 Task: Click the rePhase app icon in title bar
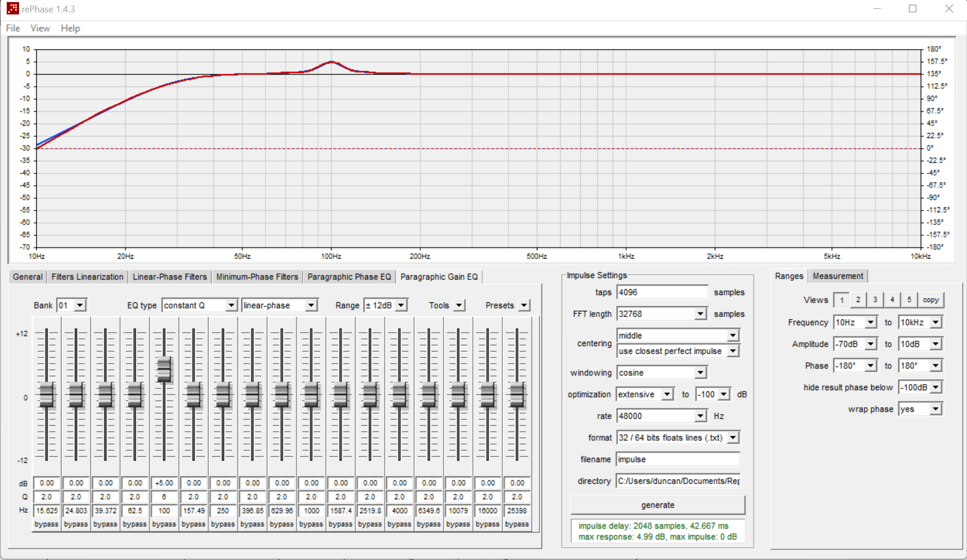(x=12, y=9)
